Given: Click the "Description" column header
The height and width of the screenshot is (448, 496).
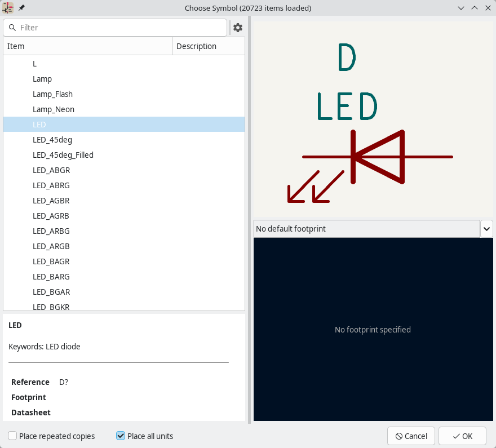Looking at the screenshot, I should [196, 46].
